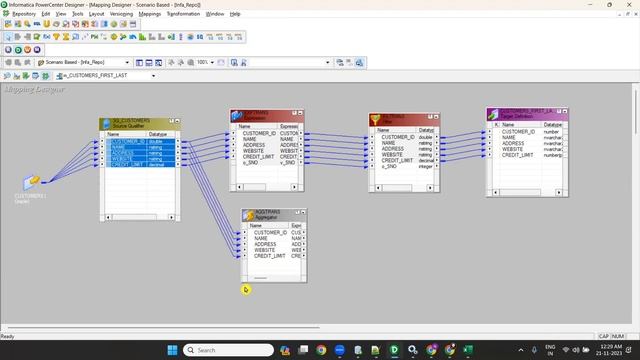640x360 pixels.
Task: Toggle the first window-pane view icon after repository dropdown
Action: (x=139, y=62)
